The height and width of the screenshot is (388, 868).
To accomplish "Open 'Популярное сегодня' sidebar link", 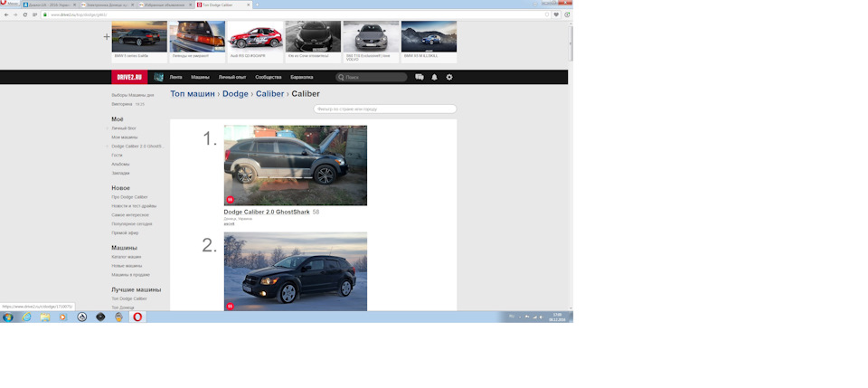I will [x=132, y=224].
